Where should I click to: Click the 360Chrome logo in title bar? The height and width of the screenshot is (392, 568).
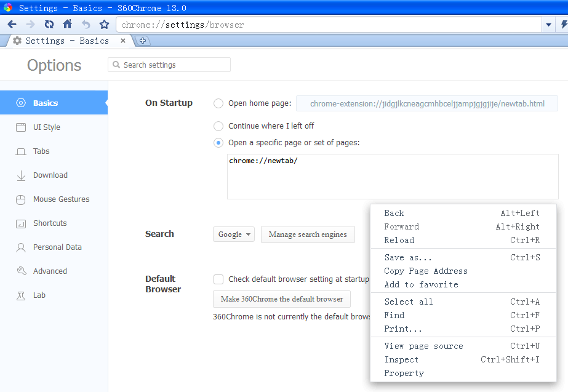click(8, 7)
